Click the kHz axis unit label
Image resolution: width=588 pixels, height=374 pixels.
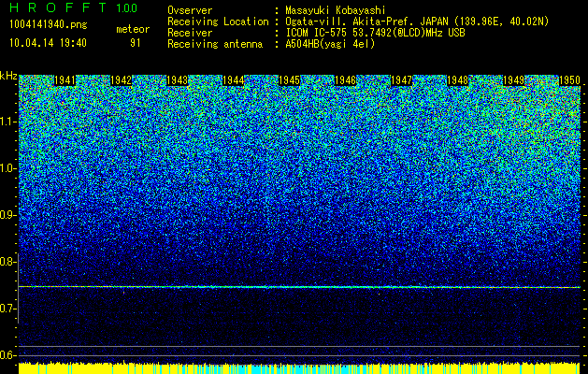[x=8, y=76]
